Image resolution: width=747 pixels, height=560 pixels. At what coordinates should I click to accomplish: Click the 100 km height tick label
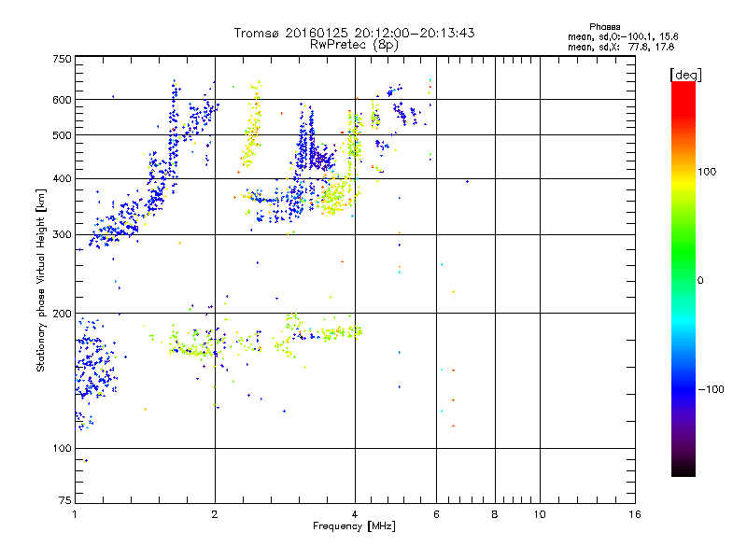tap(62, 449)
